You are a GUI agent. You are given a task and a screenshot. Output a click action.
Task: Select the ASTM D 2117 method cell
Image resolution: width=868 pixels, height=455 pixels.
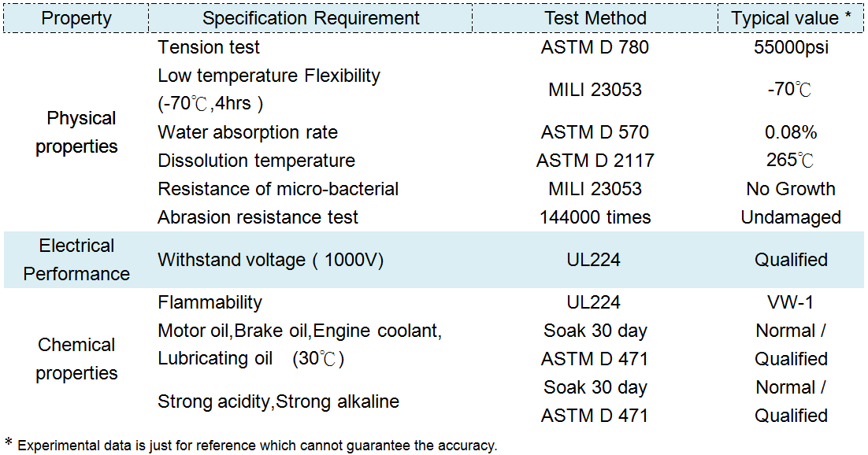click(595, 161)
